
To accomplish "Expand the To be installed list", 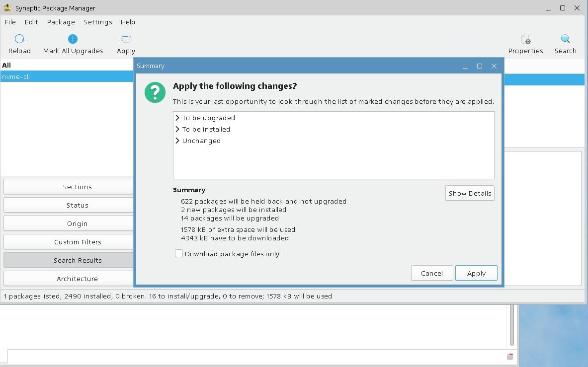I will click(177, 129).
